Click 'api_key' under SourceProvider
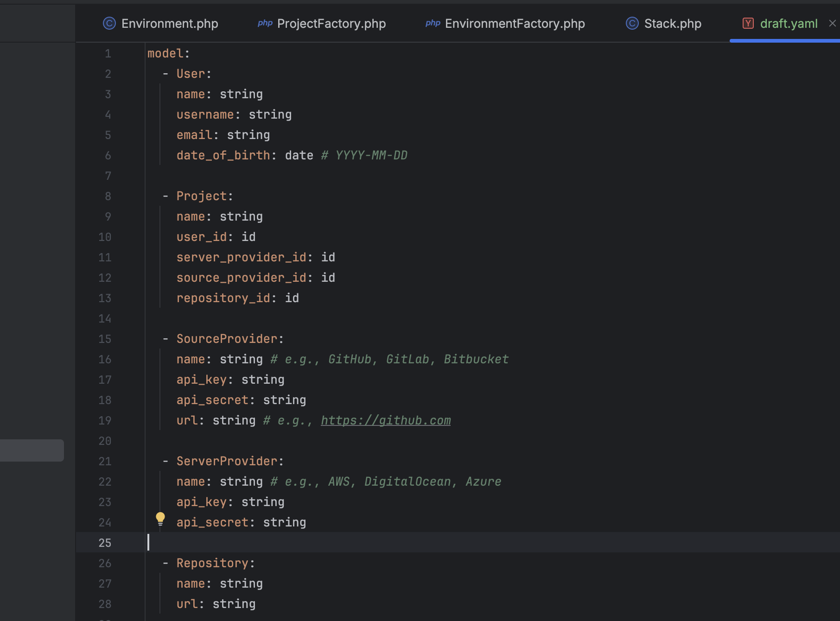This screenshot has height=621, width=840. click(x=201, y=380)
